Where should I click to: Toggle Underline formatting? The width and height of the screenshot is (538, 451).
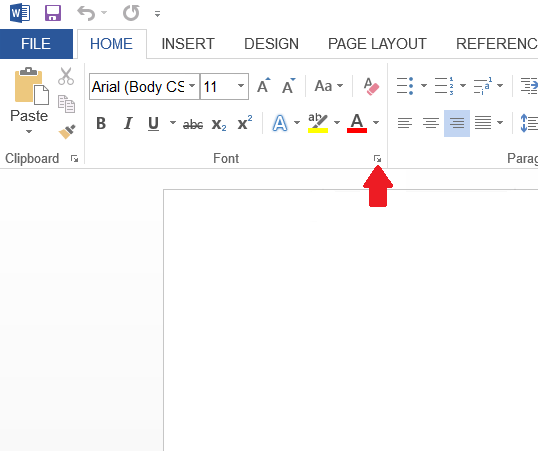tap(153, 123)
